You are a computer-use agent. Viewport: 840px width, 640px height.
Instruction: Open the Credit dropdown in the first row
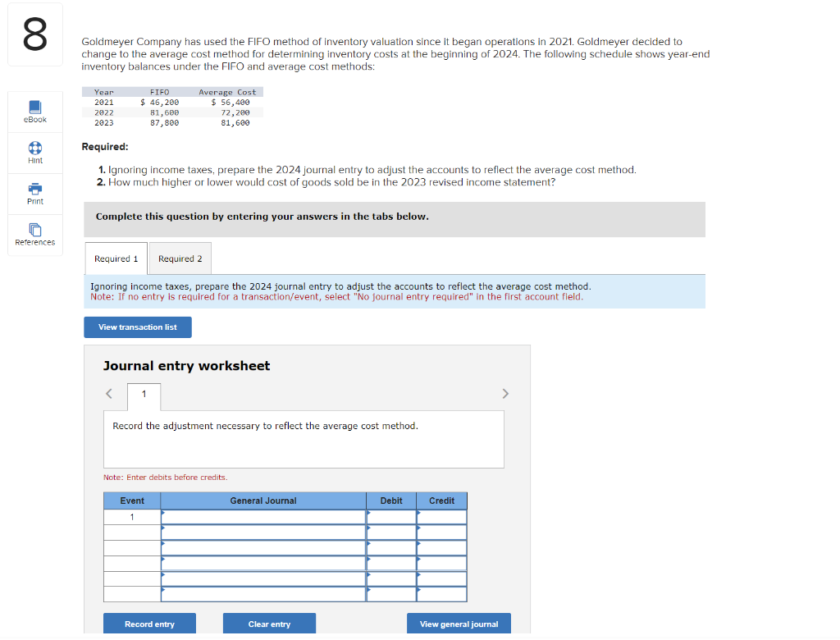click(419, 516)
